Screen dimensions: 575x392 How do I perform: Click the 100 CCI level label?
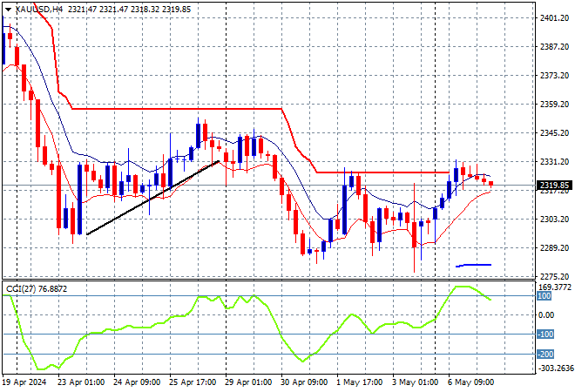pos(545,296)
